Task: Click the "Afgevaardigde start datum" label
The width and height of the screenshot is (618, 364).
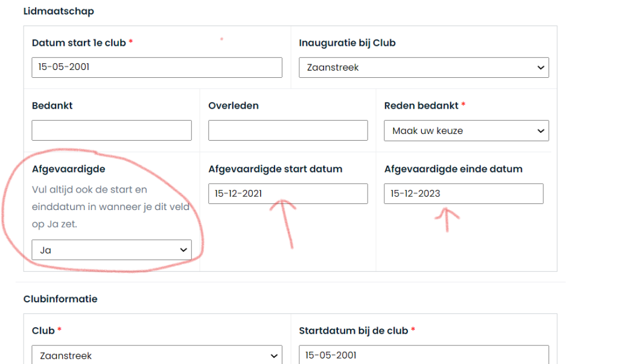Action: click(275, 169)
